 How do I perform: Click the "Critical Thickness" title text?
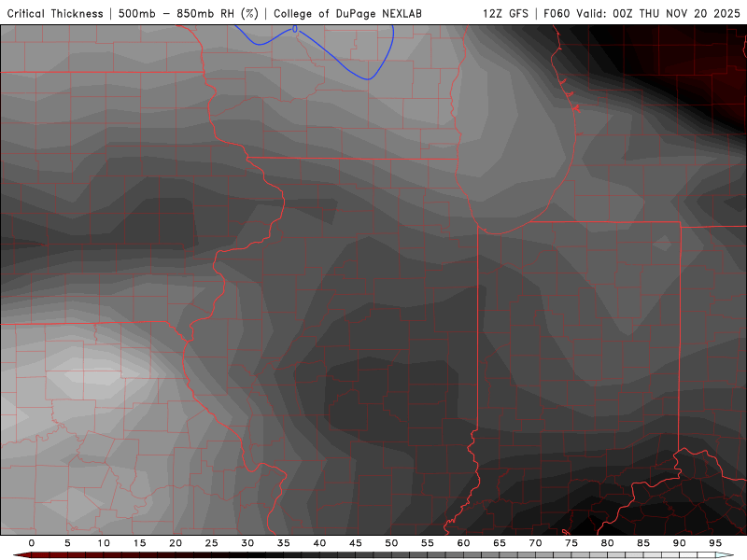55,13
